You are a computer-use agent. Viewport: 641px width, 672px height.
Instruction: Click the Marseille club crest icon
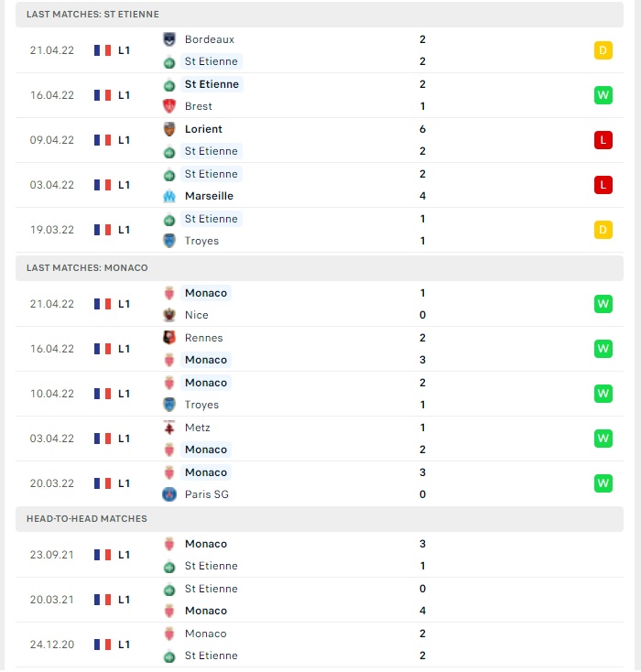click(x=169, y=196)
